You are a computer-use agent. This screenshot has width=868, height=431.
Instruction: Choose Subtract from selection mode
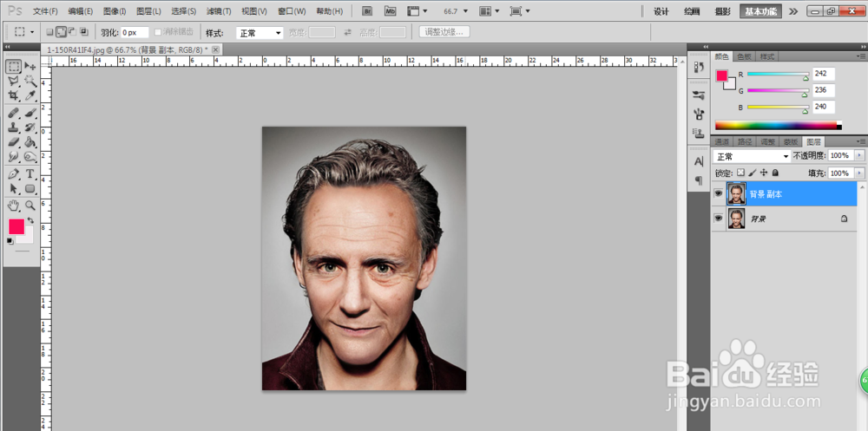(x=73, y=32)
